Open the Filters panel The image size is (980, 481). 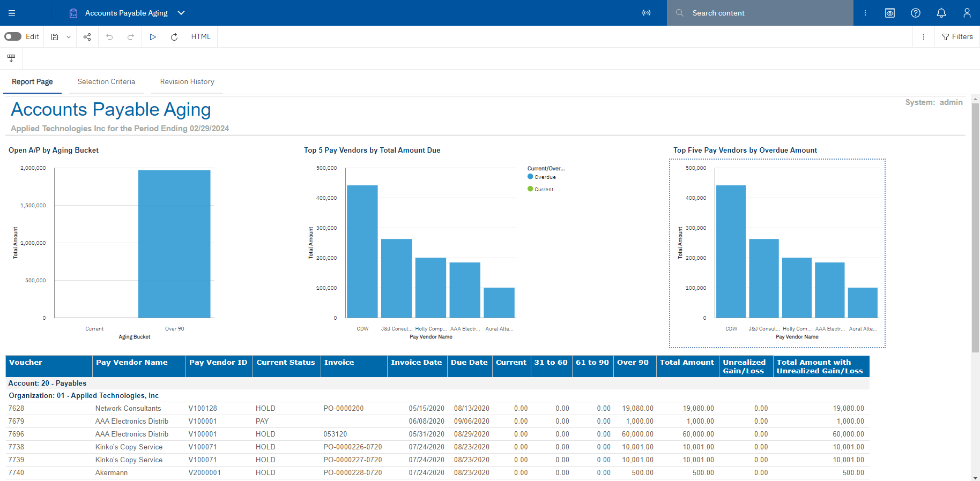(x=957, y=37)
